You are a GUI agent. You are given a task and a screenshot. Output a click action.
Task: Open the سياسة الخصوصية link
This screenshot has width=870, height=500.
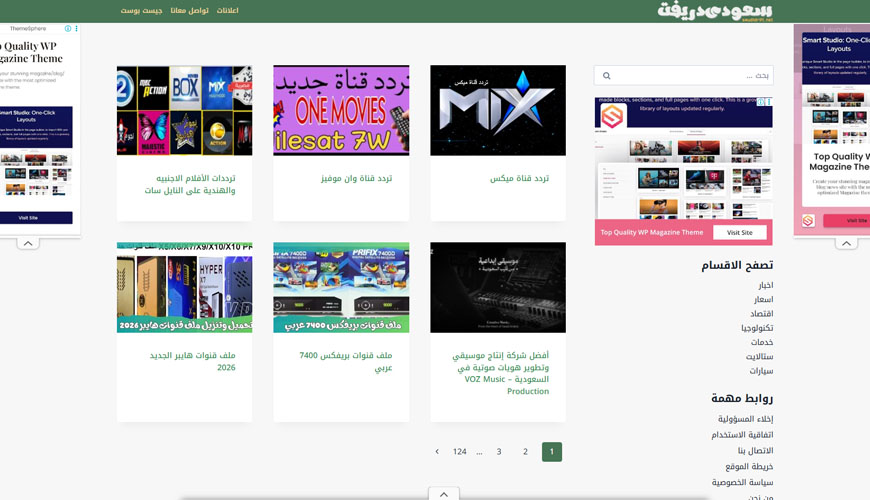click(742, 482)
